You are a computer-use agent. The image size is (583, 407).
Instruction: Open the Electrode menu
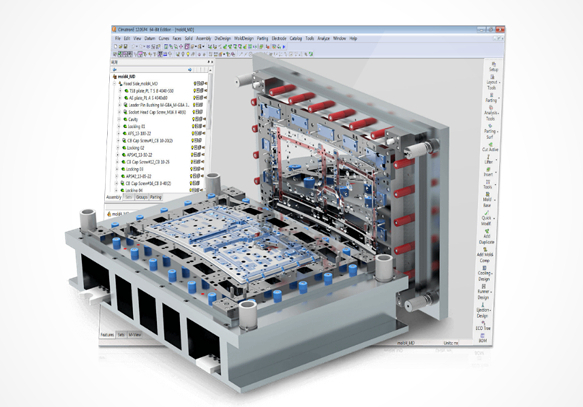click(x=279, y=38)
